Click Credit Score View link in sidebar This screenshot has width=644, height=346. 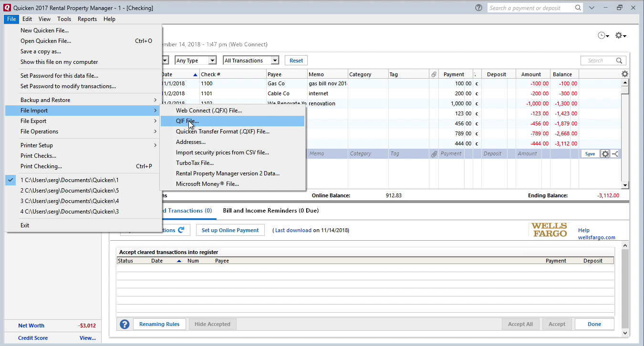(87, 338)
